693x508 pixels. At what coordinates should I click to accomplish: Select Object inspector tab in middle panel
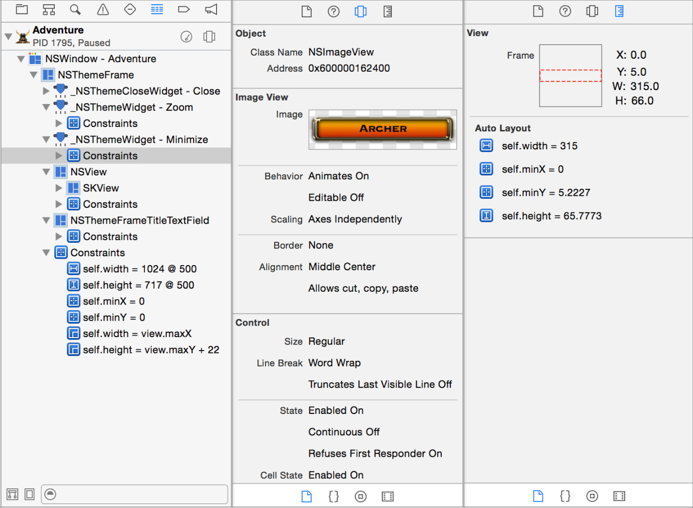[x=361, y=11]
